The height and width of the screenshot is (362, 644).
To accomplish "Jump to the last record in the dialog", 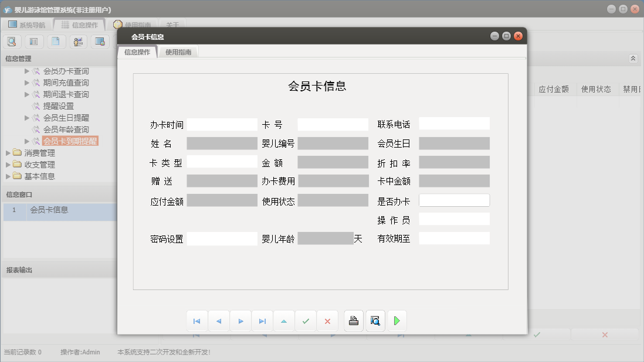I will (262, 320).
